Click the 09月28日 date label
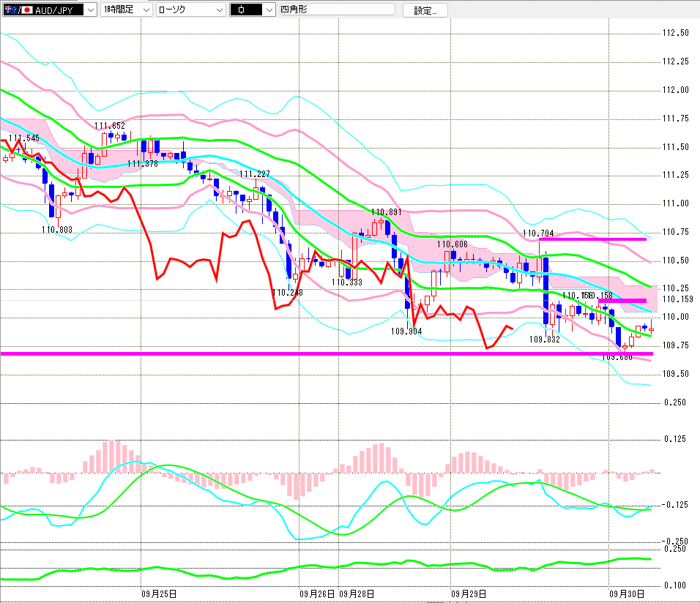Image resolution: width=700 pixels, height=603 pixels. (x=357, y=594)
